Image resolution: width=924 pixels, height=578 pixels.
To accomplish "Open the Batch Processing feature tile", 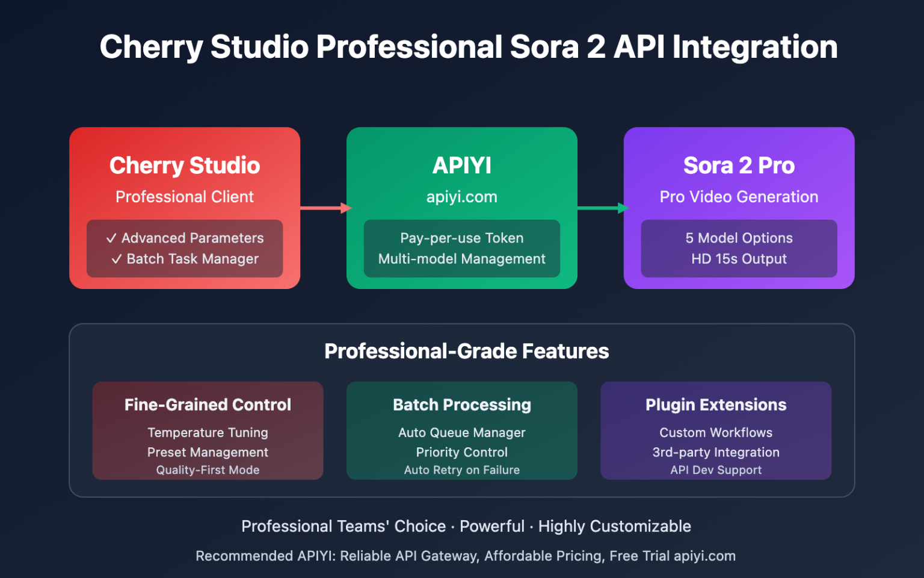I will (461, 430).
